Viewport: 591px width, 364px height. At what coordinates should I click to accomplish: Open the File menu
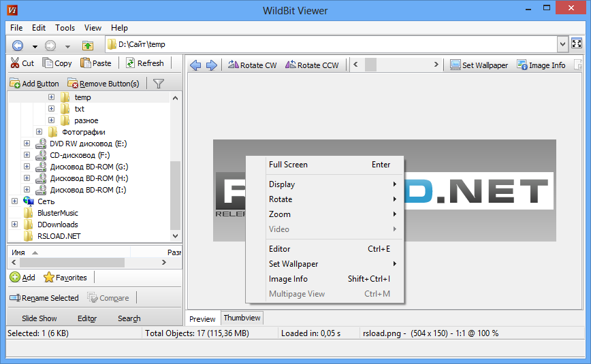pyautogui.click(x=16, y=28)
